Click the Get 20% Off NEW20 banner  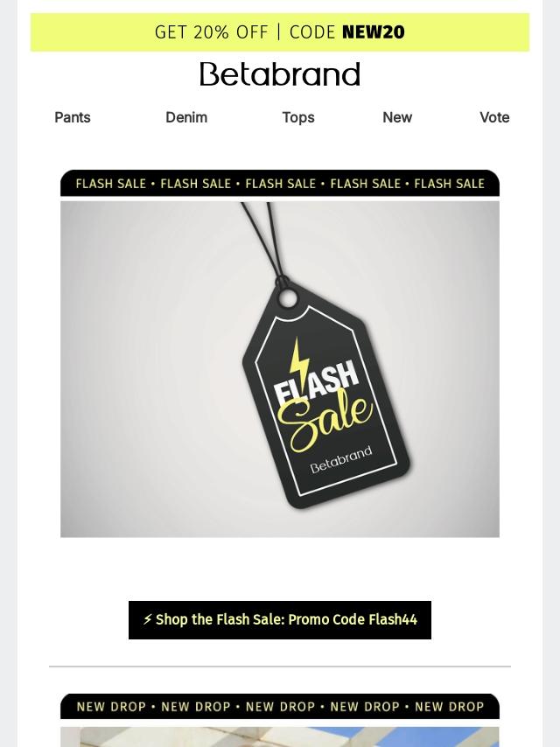click(280, 31)
